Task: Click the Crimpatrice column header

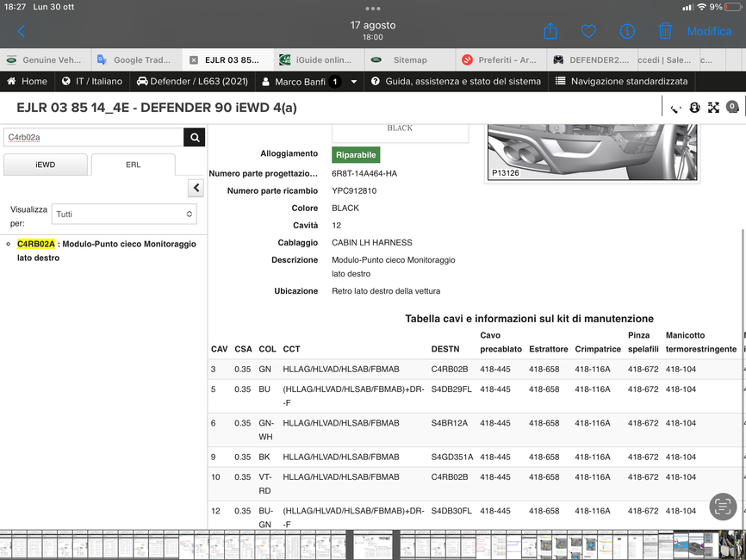Action: pos(598,349)
